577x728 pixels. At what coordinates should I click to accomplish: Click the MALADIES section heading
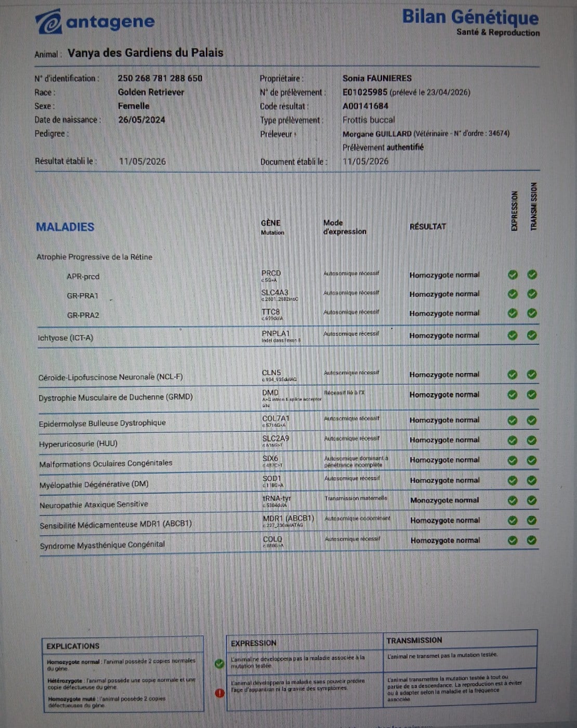(x=65, y=227)
